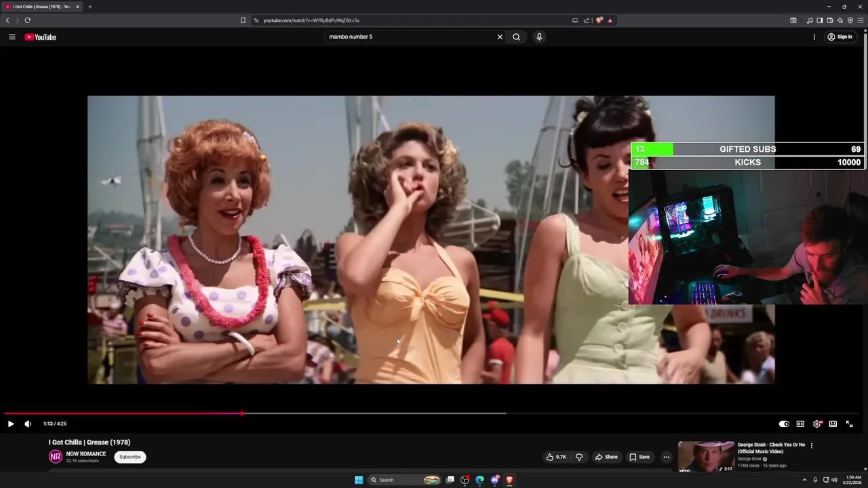The image size is (868, 488).
Task: Open options for George Strait suggestion
Action: click(811, 445)
